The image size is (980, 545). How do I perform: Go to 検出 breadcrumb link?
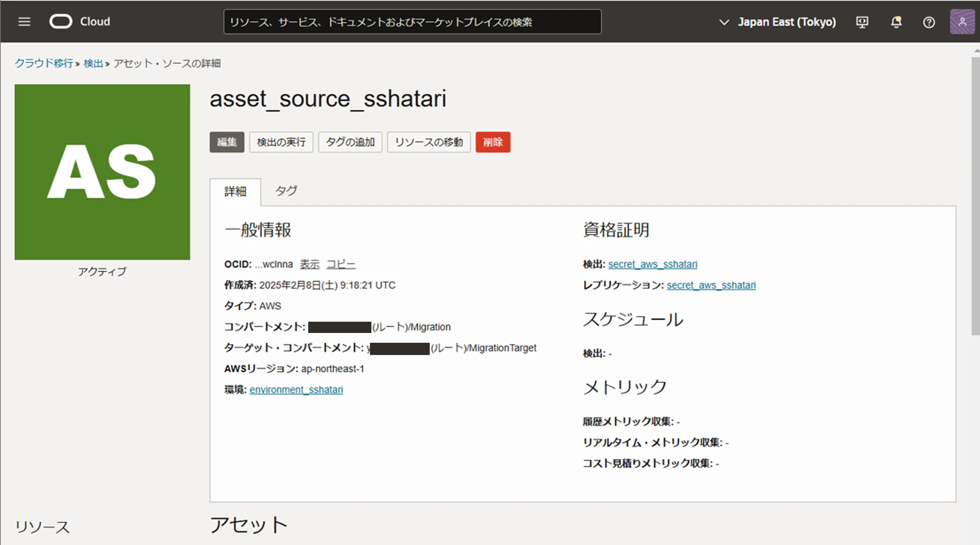(x=93, y=63)
